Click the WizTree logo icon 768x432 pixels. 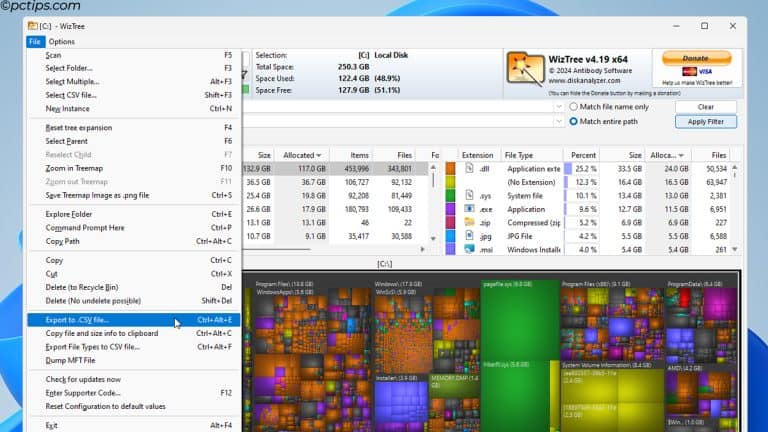pyautogui.click(x=525, y=69)
